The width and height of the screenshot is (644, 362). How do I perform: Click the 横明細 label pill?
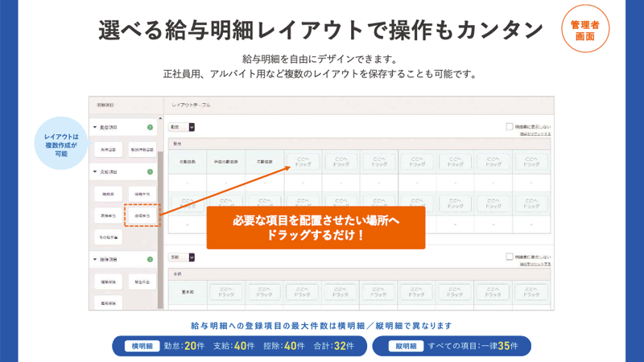[141, 346]
